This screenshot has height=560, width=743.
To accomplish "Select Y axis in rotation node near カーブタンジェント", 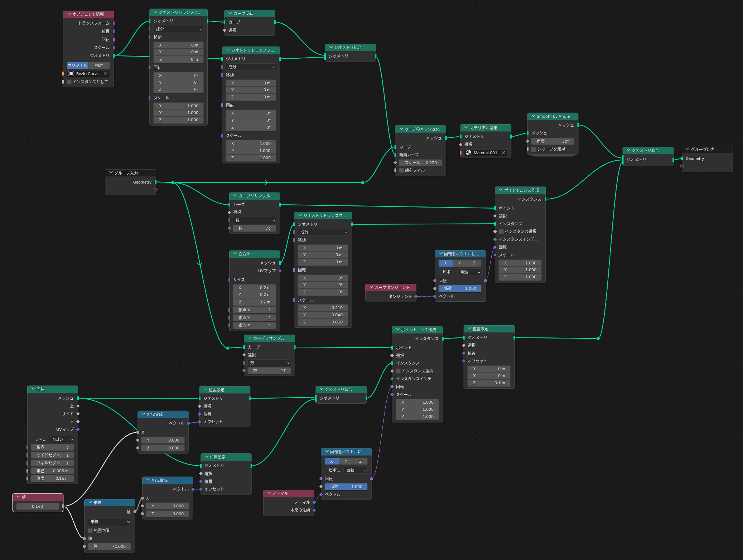I will click(460, 263).
